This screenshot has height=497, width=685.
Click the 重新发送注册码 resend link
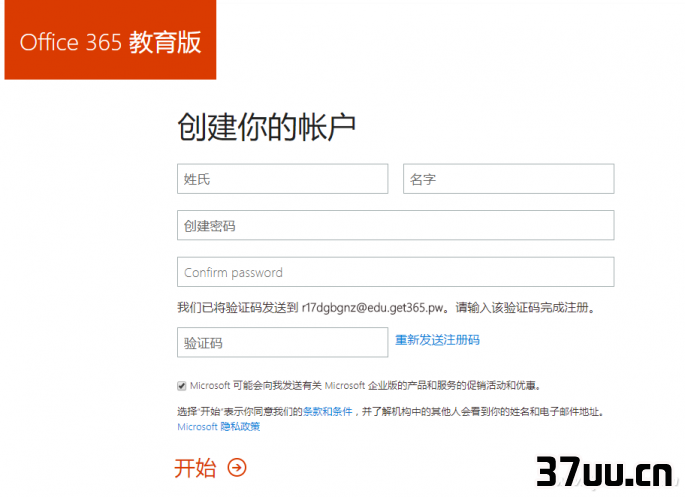[437, 340]
